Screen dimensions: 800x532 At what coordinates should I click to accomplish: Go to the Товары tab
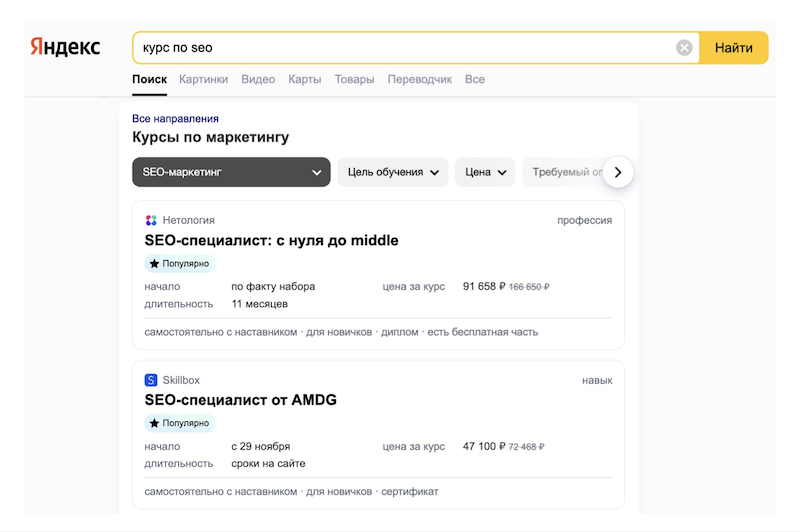pos(355,80)
